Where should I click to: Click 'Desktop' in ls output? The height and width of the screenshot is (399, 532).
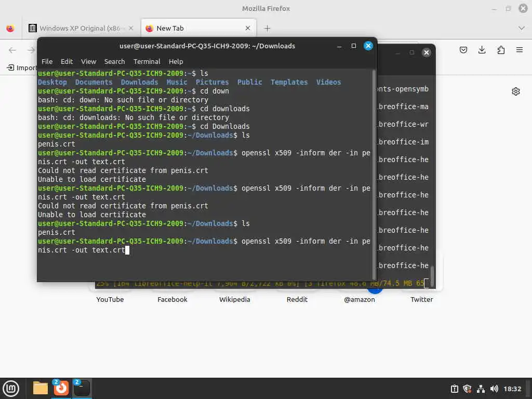(52, 82)
